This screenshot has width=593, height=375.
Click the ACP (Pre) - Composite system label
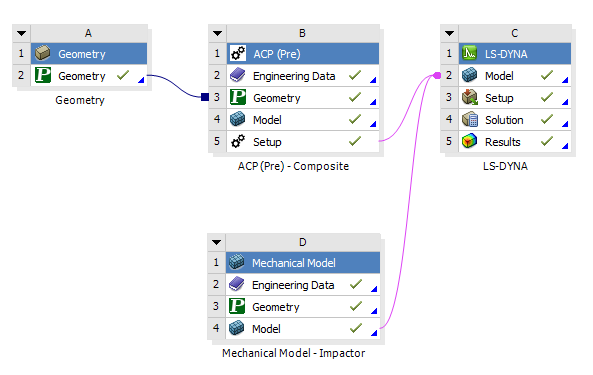(x=293, y=166)
